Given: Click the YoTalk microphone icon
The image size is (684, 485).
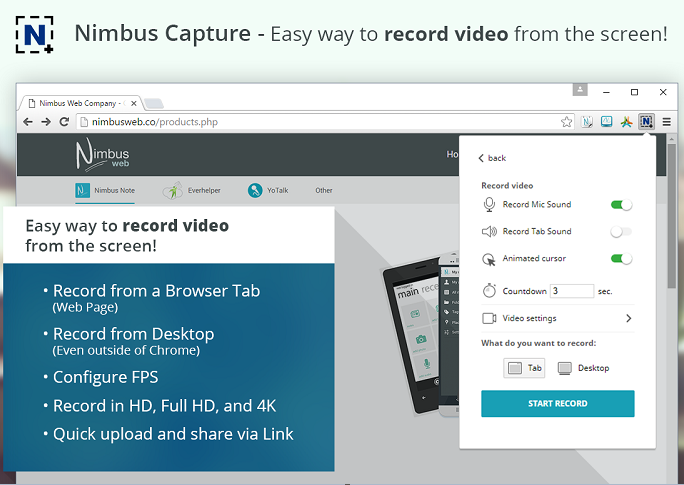Looking at the screenshot, I should [255, 190].
